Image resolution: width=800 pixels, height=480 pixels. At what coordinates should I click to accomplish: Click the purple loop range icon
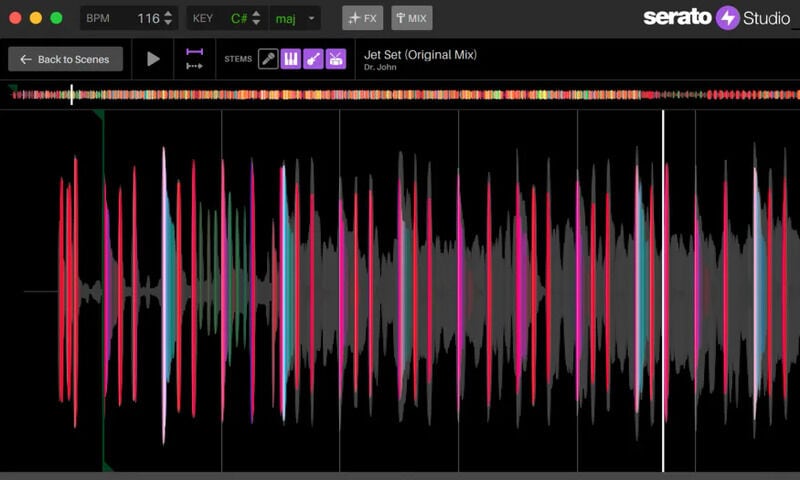[x=194, y=52]
